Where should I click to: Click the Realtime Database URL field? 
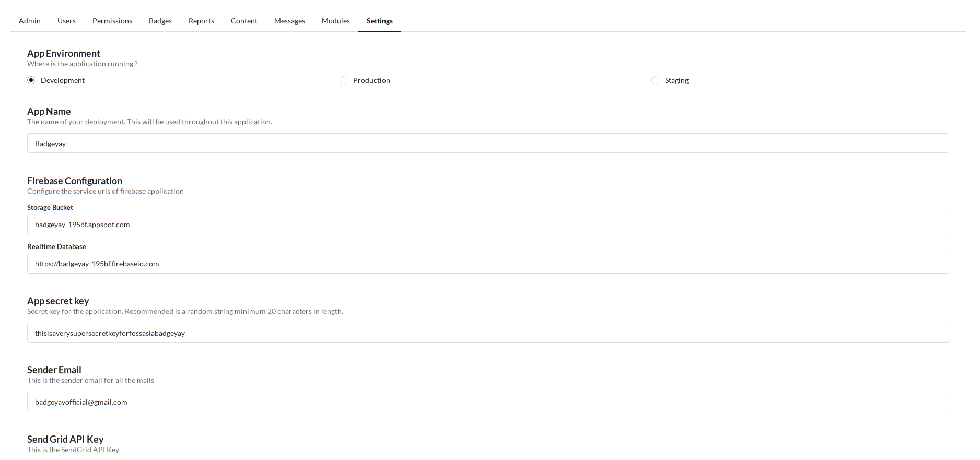(x=488, y=264)
